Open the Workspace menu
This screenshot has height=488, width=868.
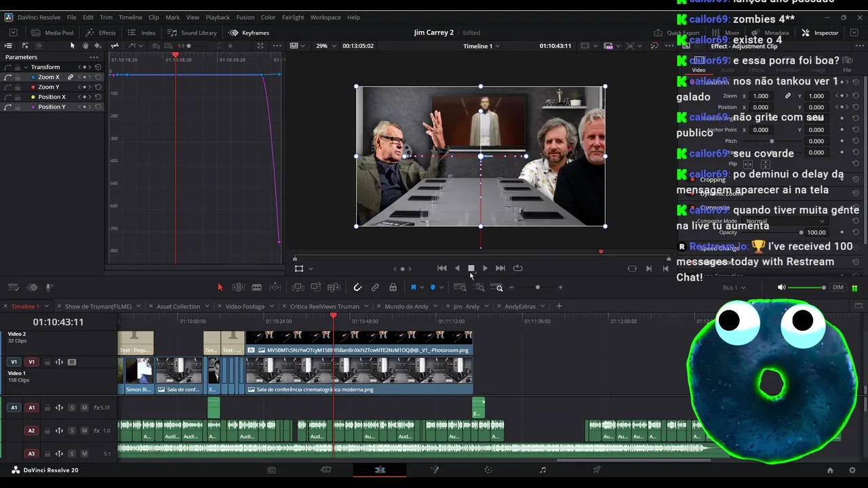pos(325,17)
